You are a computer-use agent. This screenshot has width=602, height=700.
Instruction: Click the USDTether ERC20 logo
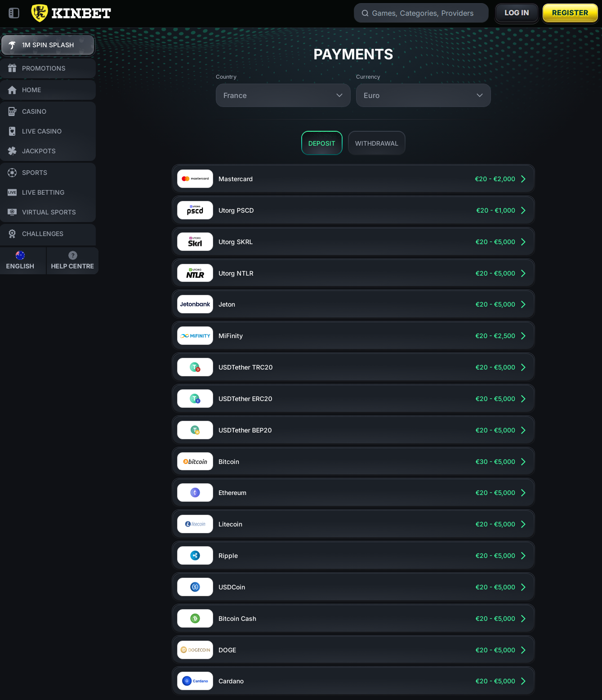(x=195, y=399)
